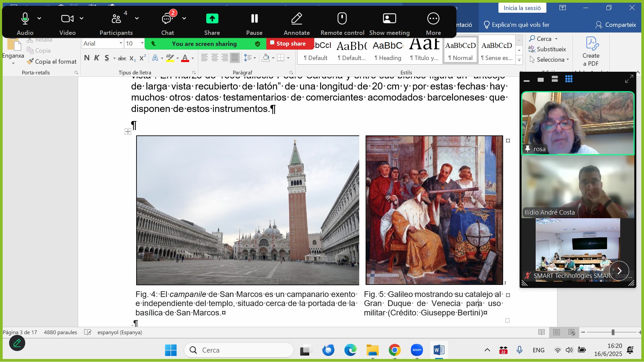Screen dimensions: 644x362
Task: Expand Chat options arrow
Action: [184, 18]
